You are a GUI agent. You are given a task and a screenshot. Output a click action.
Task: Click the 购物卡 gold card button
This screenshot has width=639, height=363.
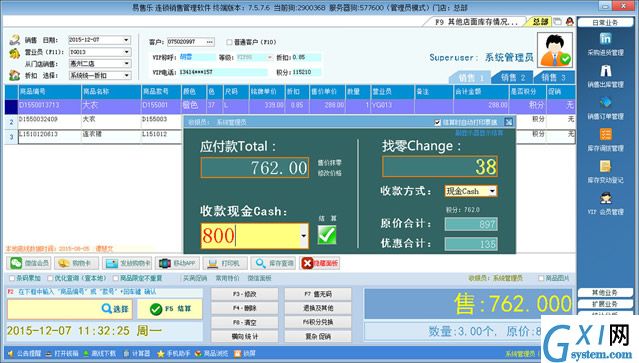coord(76,263)
